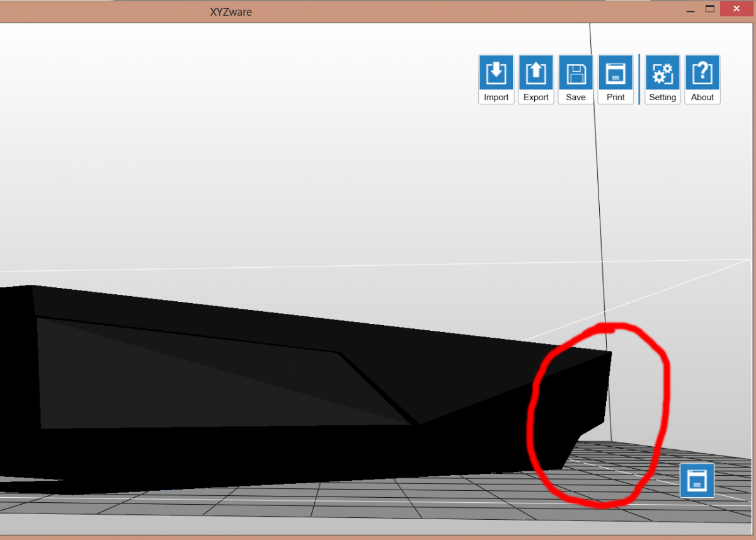This screenshot has height=540, width=756.
Task: Close the XYZware window
Action: (x=737, y=9)
